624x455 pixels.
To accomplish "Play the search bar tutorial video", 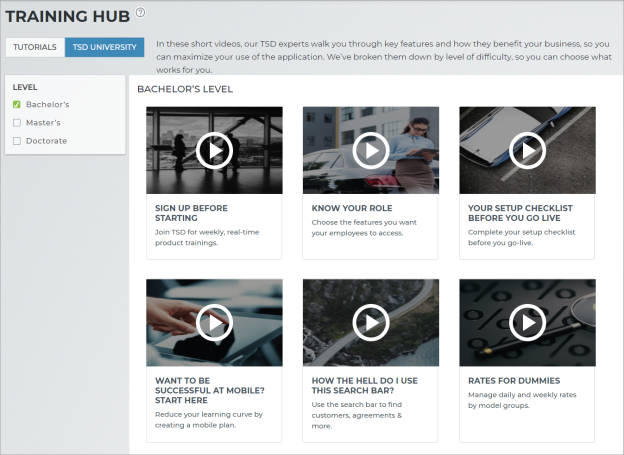I will tap(370, 322).
